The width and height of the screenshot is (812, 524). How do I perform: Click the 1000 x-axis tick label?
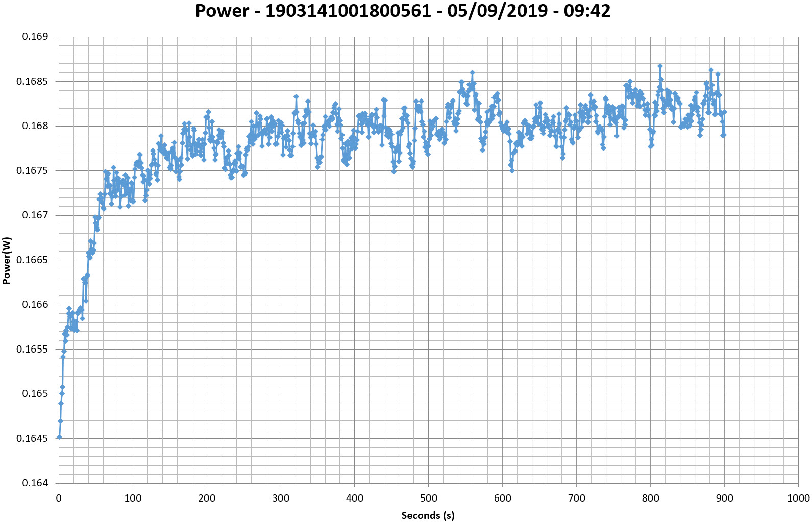pyautogui.click(x=798, y=498)
